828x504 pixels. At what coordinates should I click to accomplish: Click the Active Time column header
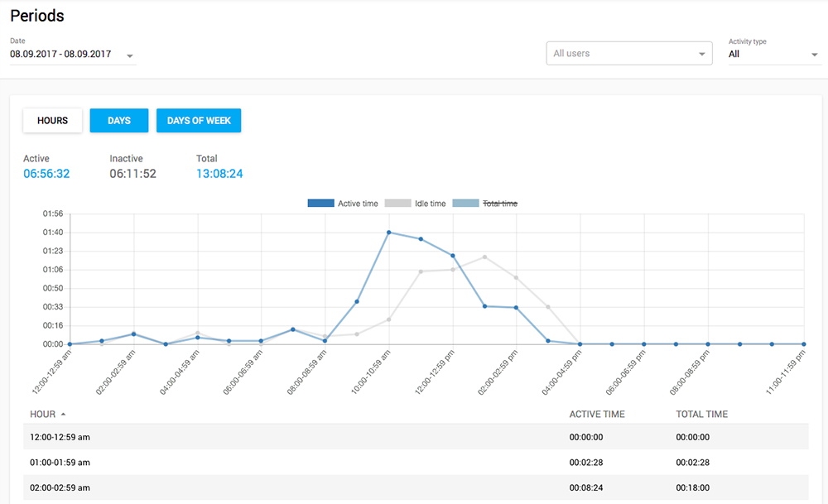pos(597,414)
